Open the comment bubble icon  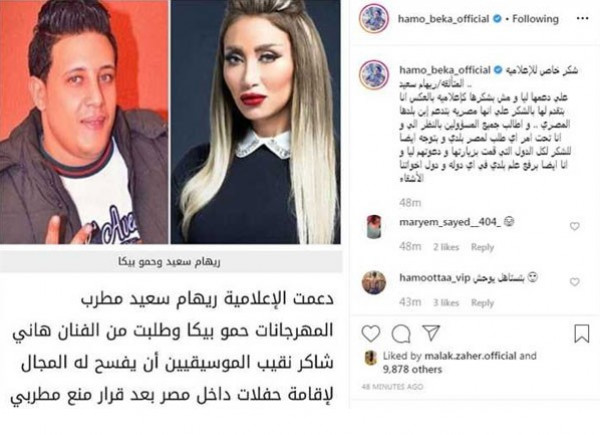[x=401, y=334]
